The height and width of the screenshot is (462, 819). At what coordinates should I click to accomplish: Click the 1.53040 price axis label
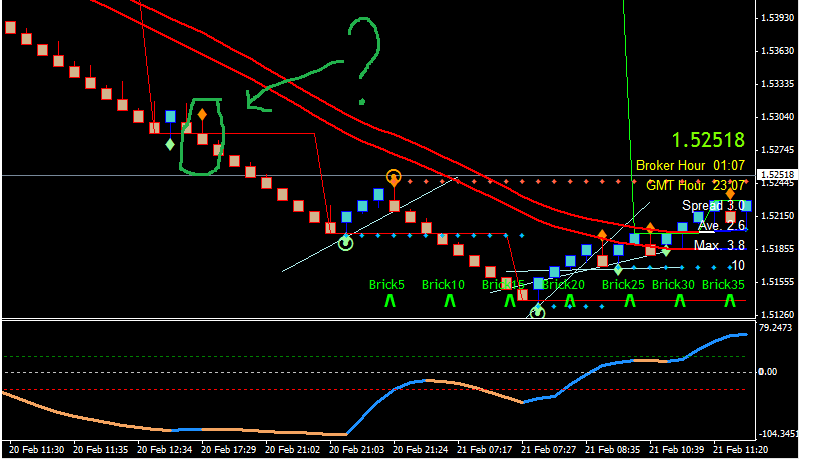pos(777,116)
